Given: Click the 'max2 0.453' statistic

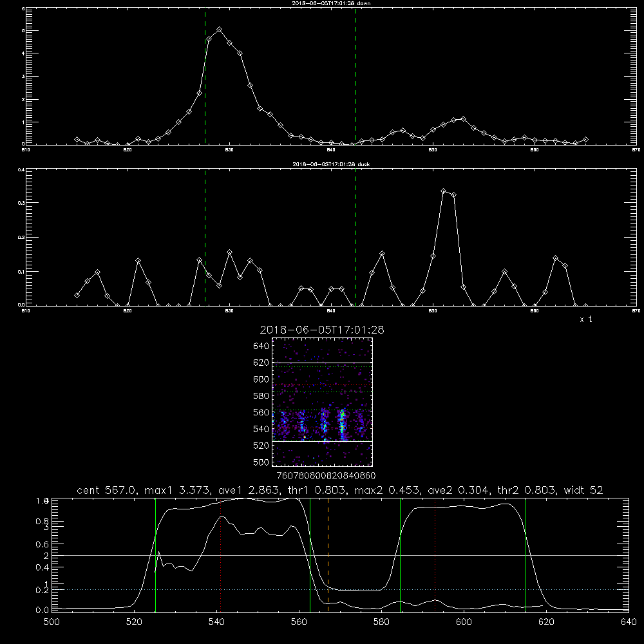Looking at the screenshot, I should click(387, 490).
